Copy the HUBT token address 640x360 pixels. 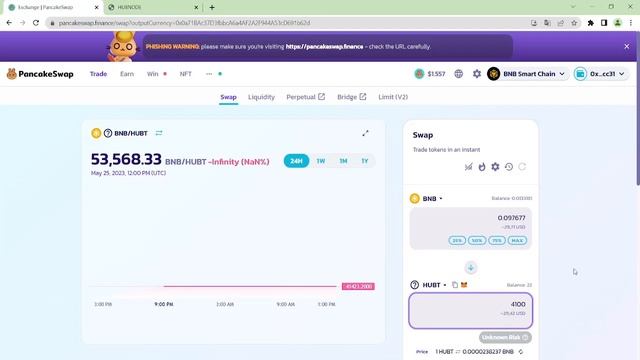click(455, 285)
